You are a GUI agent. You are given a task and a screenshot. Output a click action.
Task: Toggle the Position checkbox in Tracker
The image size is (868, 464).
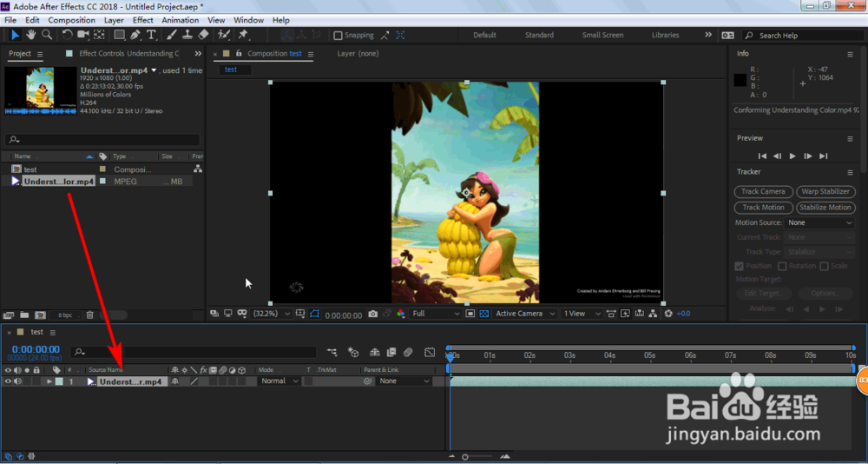coord(739,266)
